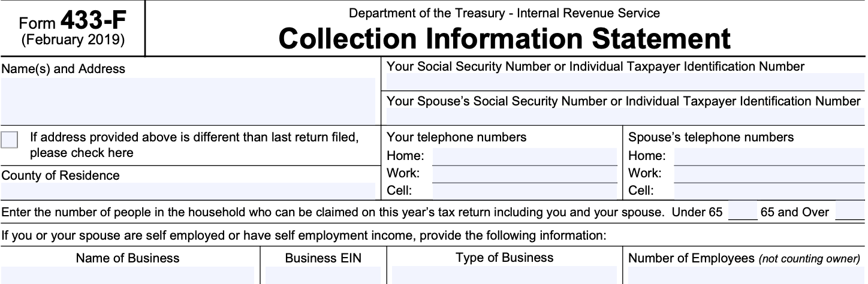Focus the Business EIN field
The height and width of the screenshot is (284, 868).
323,276
